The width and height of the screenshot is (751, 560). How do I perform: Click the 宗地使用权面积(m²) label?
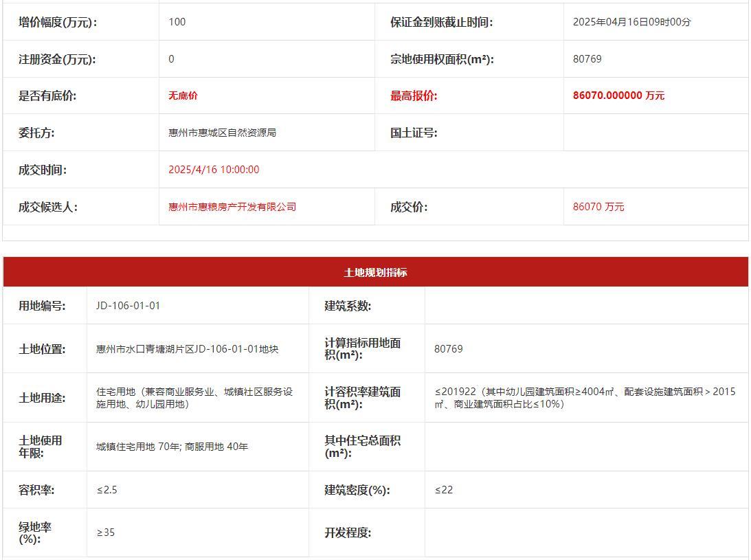tap(442, 59)
